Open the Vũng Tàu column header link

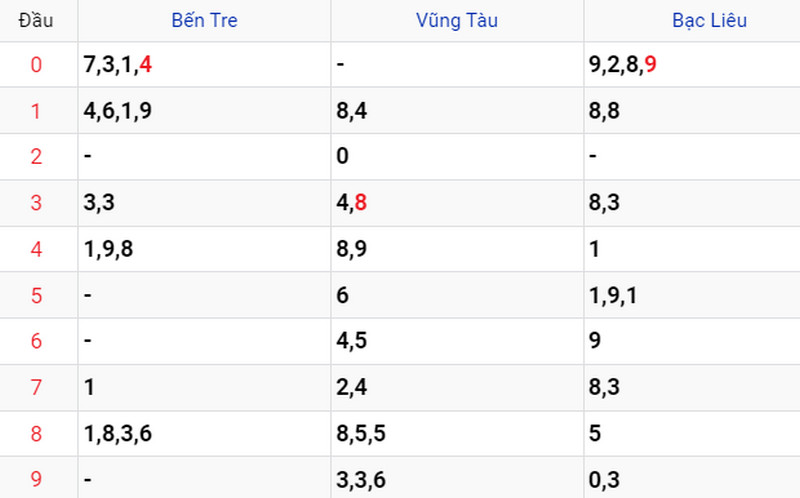click(x=457, y=20)
